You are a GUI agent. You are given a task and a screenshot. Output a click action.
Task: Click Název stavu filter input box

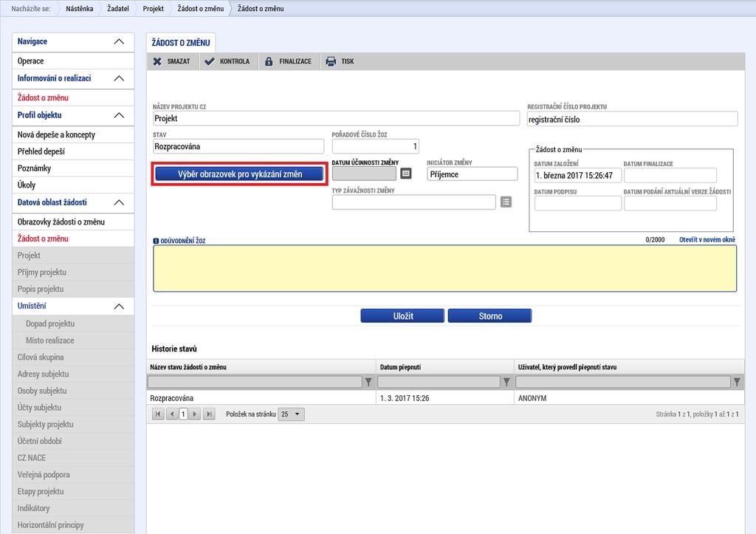pyautogui.click(x=255, y=382)
